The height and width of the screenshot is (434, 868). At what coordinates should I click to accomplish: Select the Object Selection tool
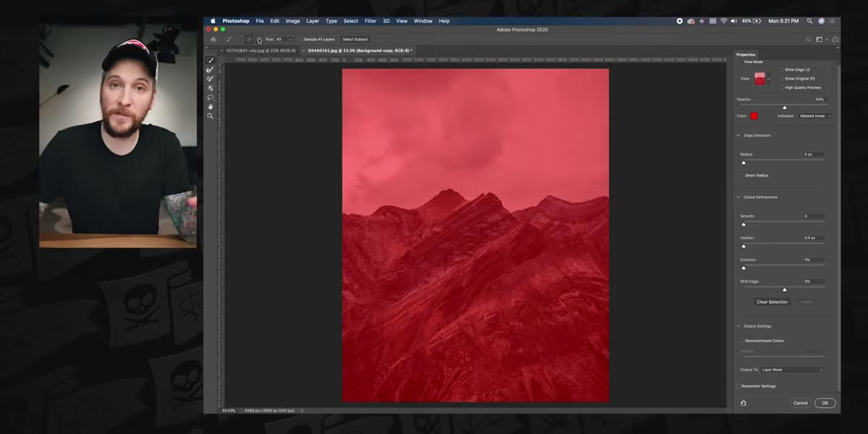(210, 88)
